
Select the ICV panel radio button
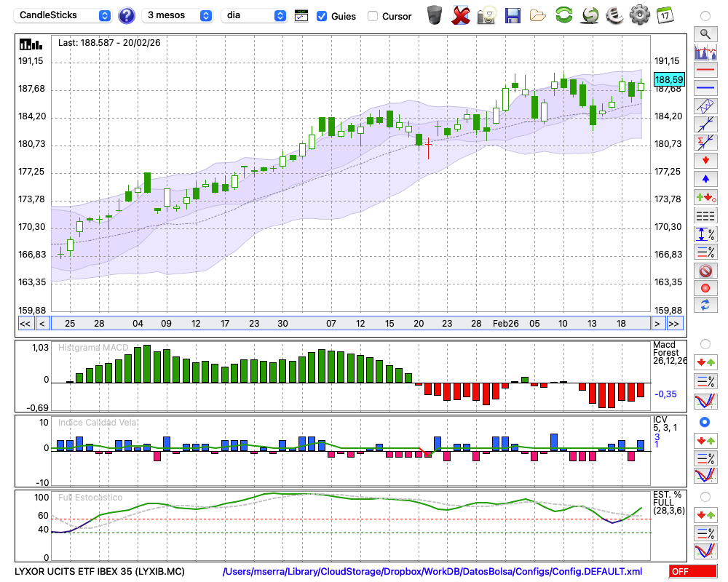705,422
